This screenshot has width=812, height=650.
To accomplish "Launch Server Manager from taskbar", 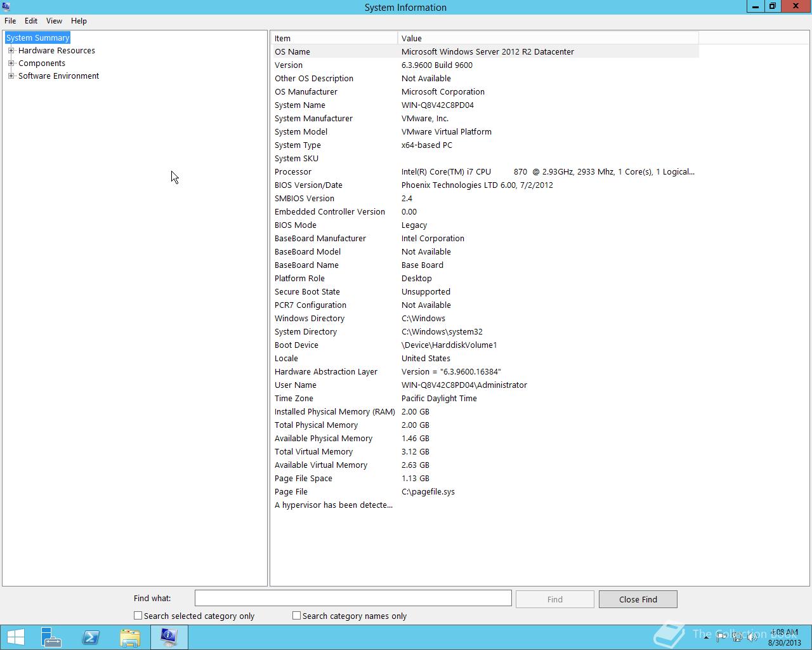I will click(51, 637).
